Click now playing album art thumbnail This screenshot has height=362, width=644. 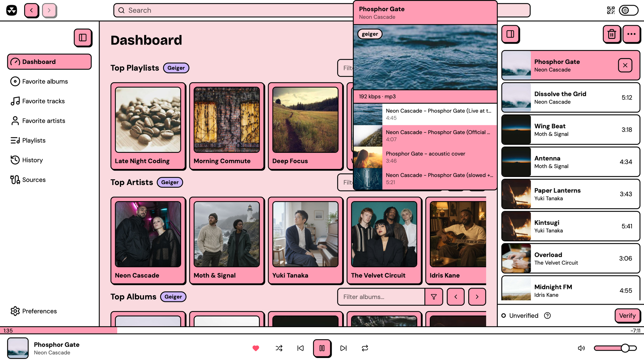18,348
